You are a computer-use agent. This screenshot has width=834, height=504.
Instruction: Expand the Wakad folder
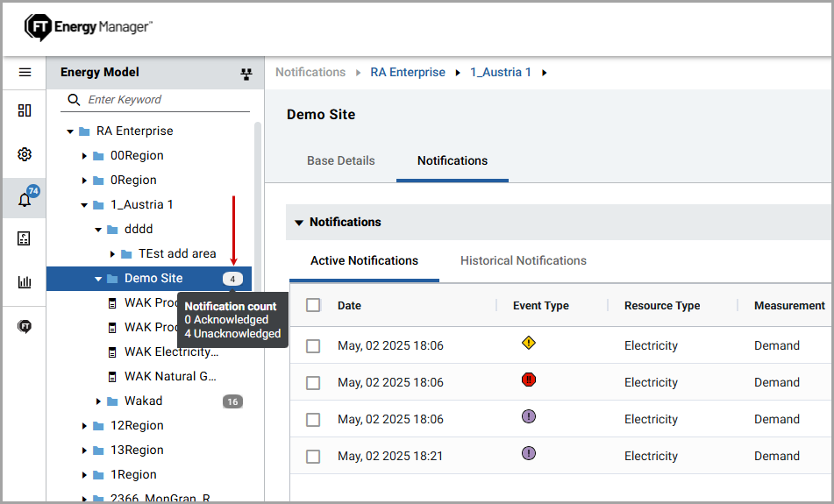pyautogui.click(x=98, y=401)
